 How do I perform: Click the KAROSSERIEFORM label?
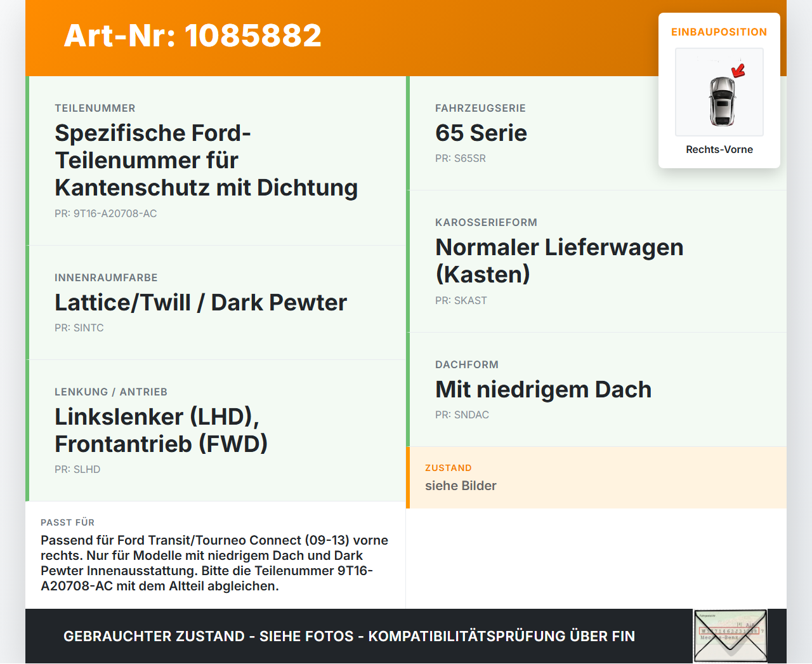tap(486, 223)
